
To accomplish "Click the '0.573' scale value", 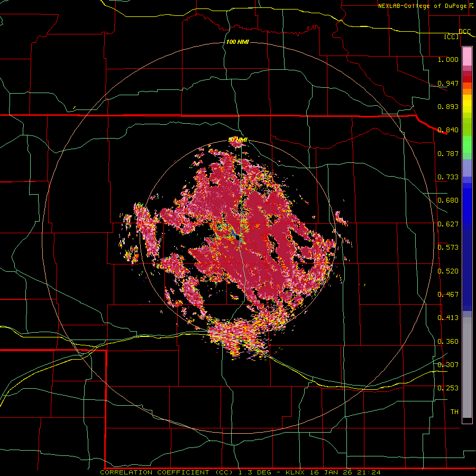I will tap(448, 248).
